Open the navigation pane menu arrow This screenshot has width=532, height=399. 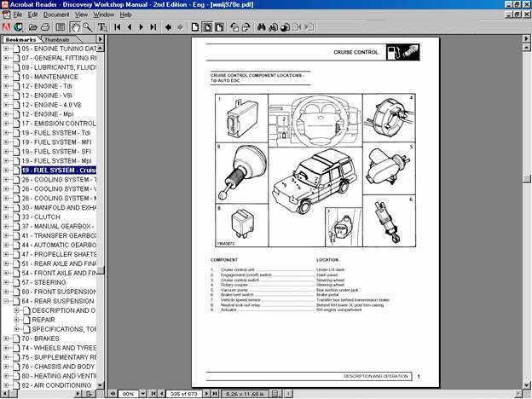(100, 39)
